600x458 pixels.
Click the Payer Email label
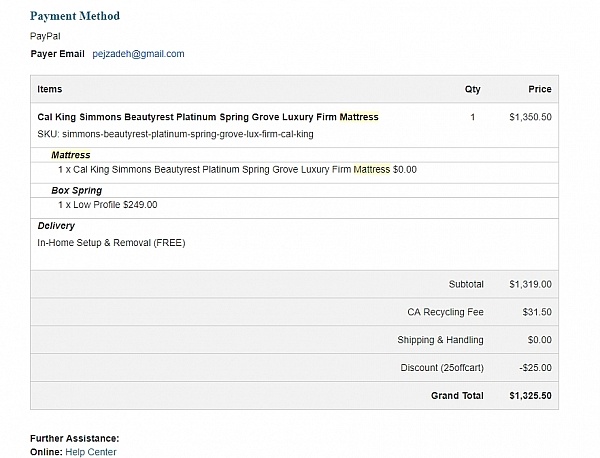57,54
